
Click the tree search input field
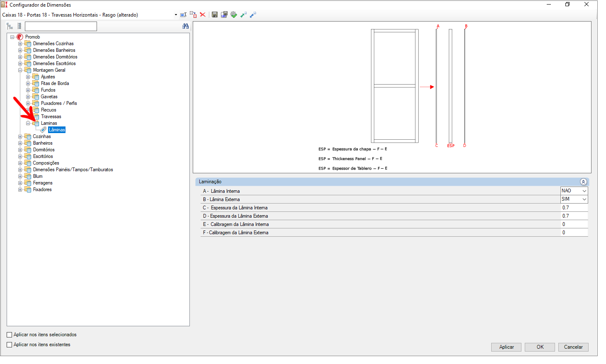click(61, 26)
